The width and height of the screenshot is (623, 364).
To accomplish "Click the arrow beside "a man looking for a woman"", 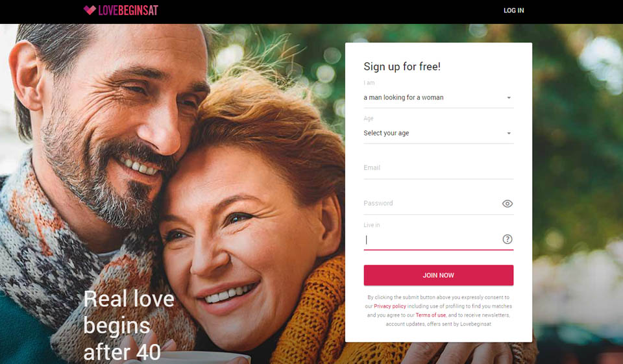I will pyautogui.click(x=509, y=98).
